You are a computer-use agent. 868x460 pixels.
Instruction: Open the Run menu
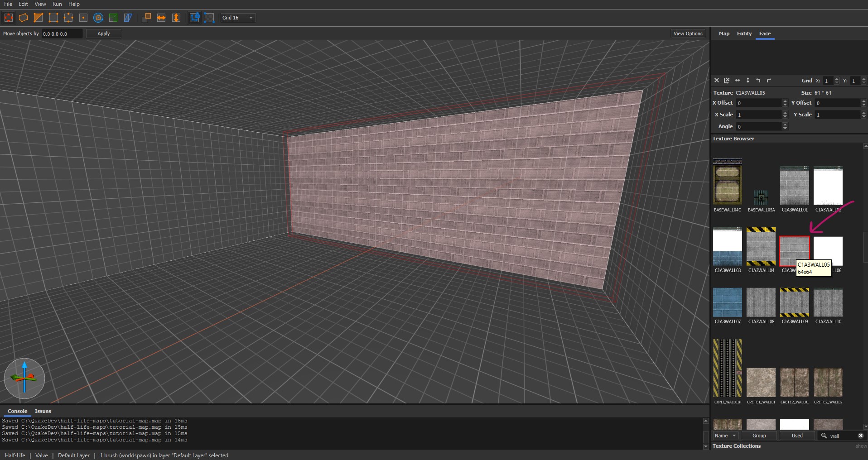point(57,4)
